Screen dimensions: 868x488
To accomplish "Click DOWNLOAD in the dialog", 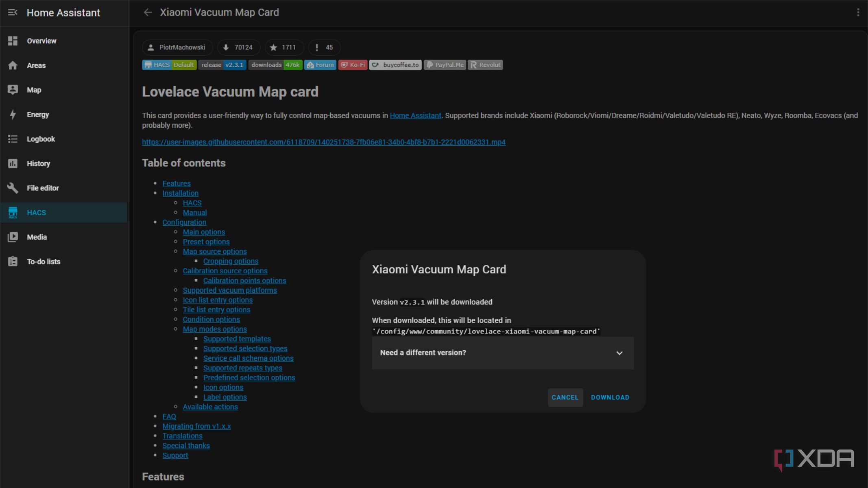I will [x=610, y=398].
